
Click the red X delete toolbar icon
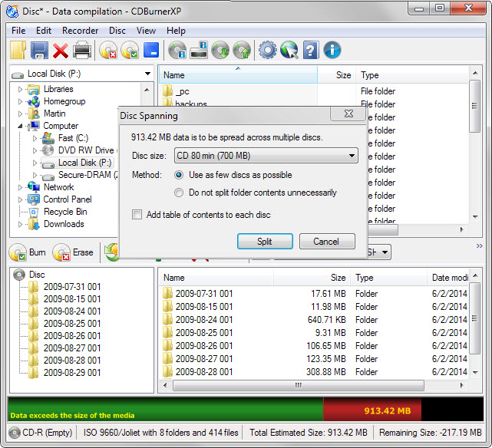(61, 51)
